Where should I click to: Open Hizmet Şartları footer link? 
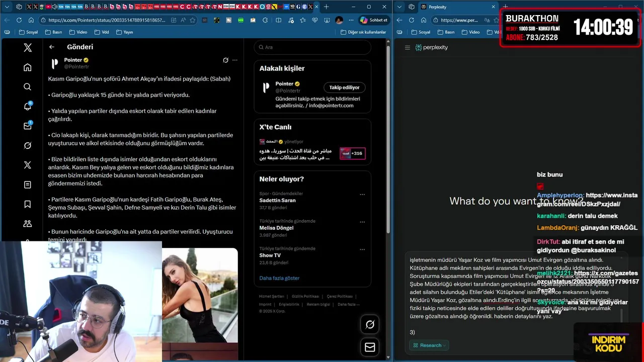[272, 297]
